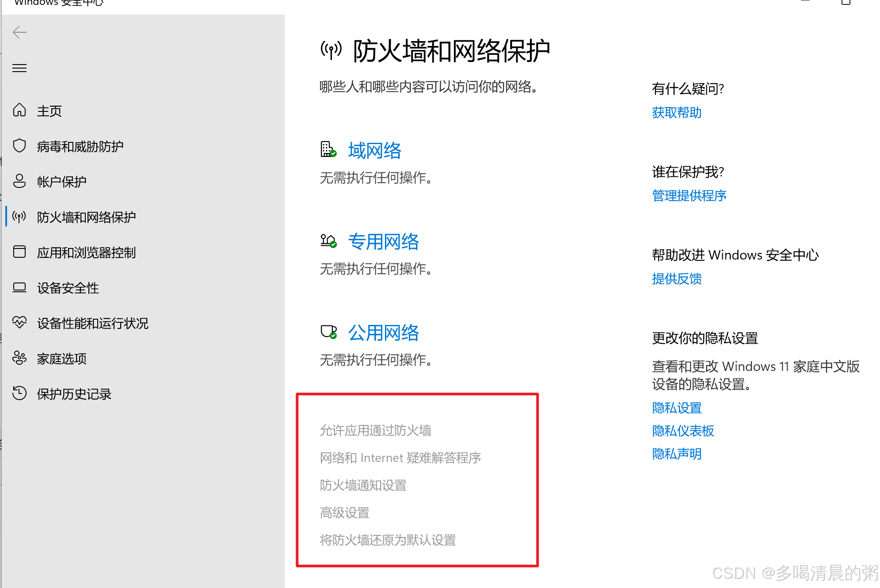
Task: Open the hamburger navigation menu
Action: point(19,68)
